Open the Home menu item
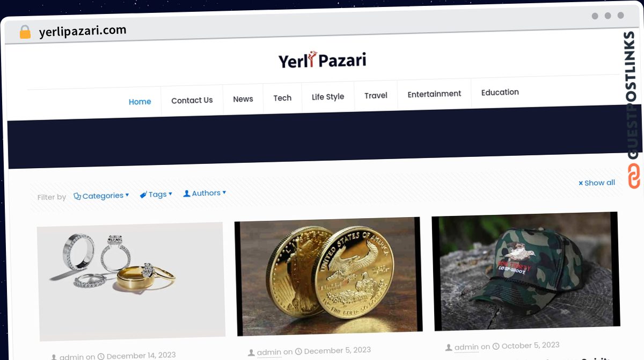Image resolution: width=644 pixels, height=360 pixels. pyautogui.click(x=140, y=102)
